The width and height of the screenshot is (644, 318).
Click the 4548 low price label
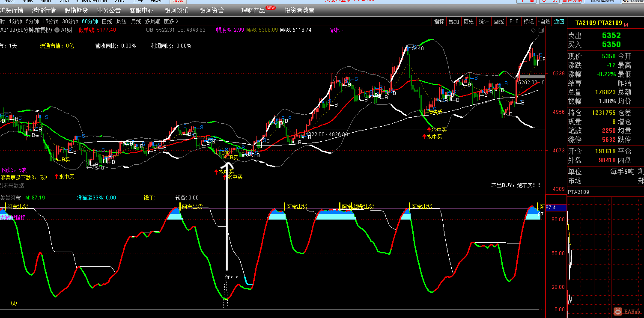[98, 168]
